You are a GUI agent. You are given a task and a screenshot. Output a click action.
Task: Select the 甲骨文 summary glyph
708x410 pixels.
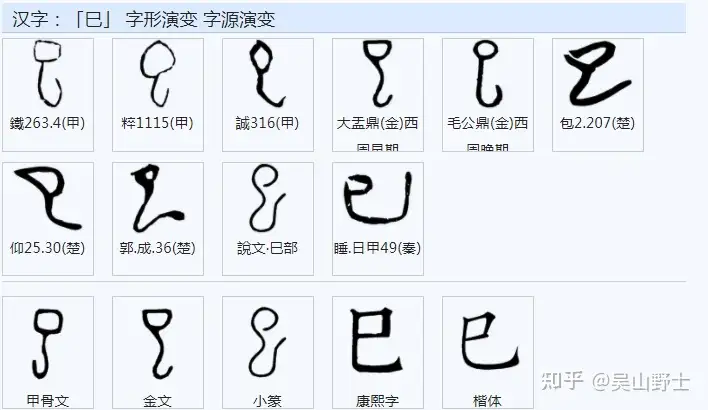pyautogui.click(x=47, y=344)
